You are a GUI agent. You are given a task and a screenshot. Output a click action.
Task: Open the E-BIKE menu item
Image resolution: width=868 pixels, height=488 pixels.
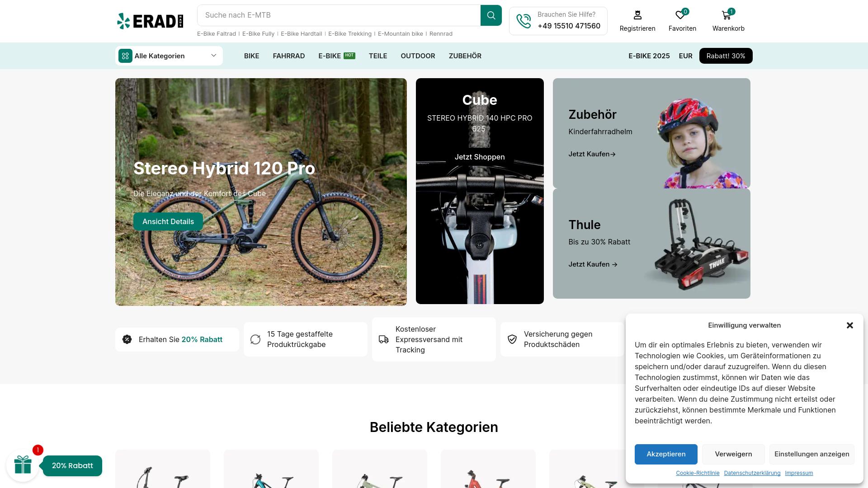[x=330, y=56]
